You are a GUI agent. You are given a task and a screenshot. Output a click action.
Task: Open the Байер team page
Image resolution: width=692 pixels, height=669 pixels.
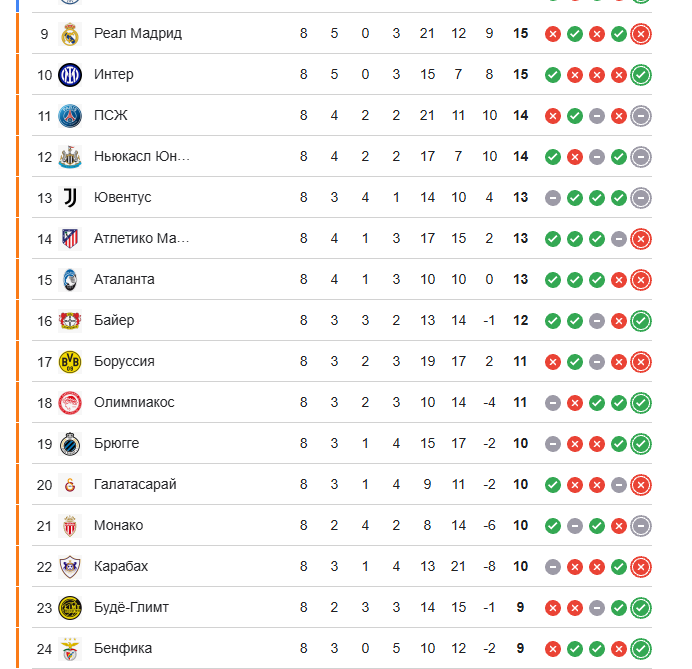point(114,321)
